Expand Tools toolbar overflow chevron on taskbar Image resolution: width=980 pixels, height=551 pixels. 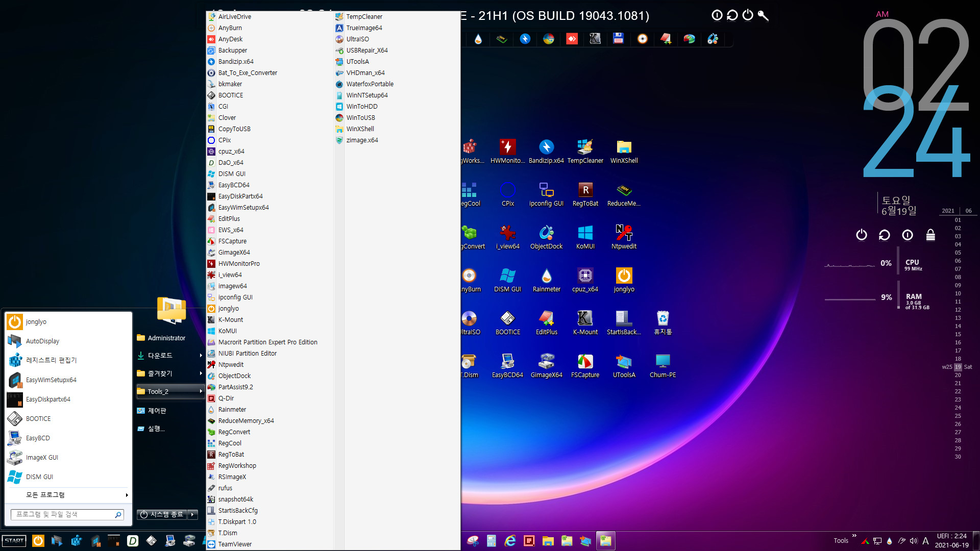coord(854,535)
